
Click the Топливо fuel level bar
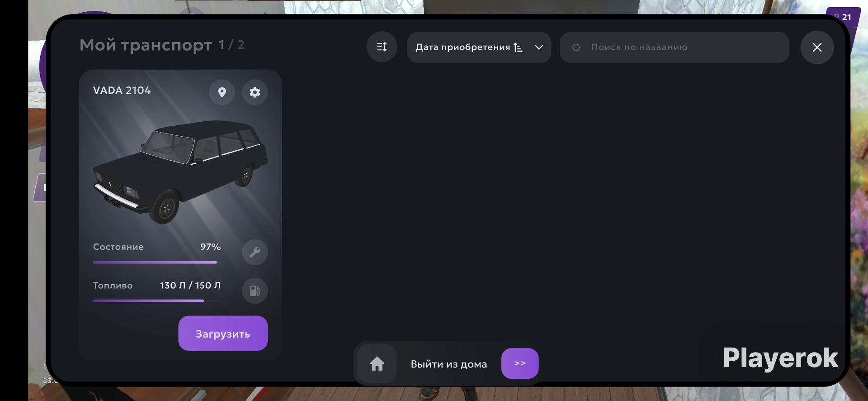click(157, 301)
